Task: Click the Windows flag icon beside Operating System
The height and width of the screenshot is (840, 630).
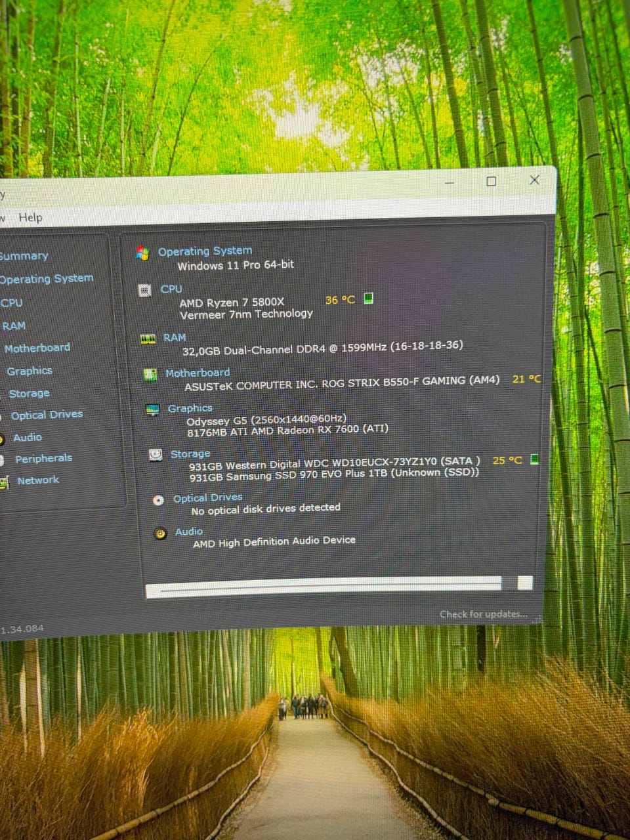Action: pyautogui.click(x=142, y=253)
